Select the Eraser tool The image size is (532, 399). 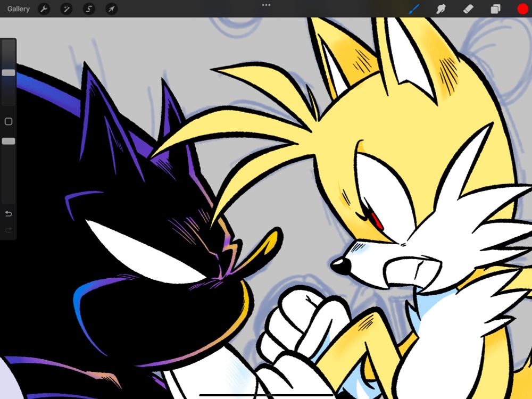click(x=468, y=9)
